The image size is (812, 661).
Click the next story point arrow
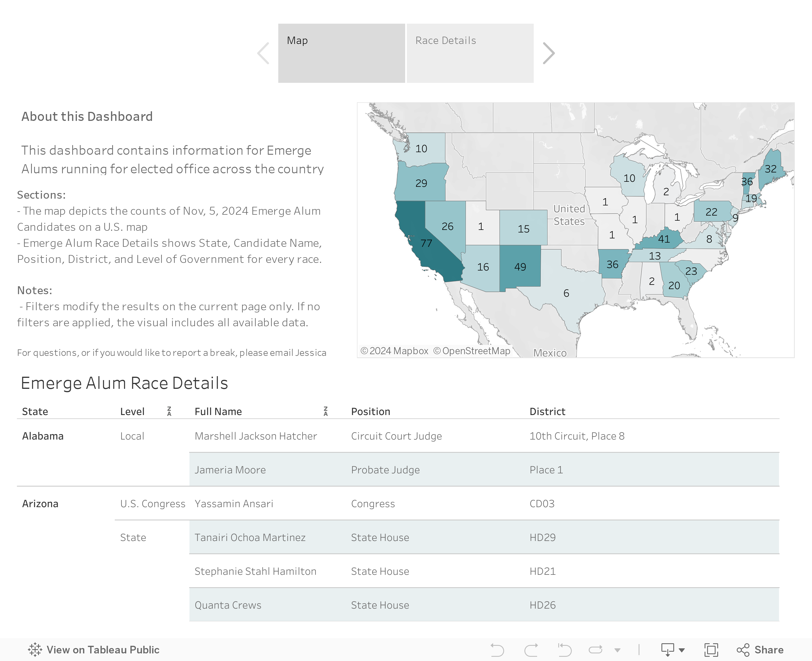(548, 53)
